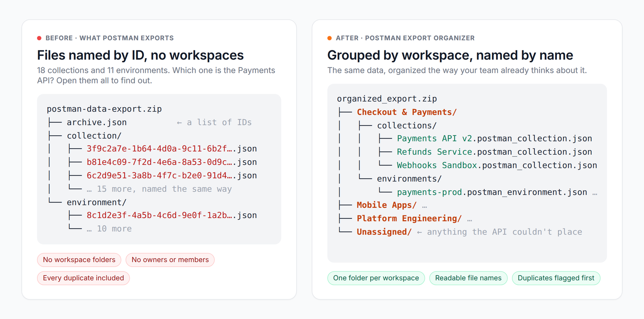Click the "BEFORE · WHAT POSTMAN EXPORTS" label
The image size is (644, 319).
pyautogui.click(x=109, y=38)
